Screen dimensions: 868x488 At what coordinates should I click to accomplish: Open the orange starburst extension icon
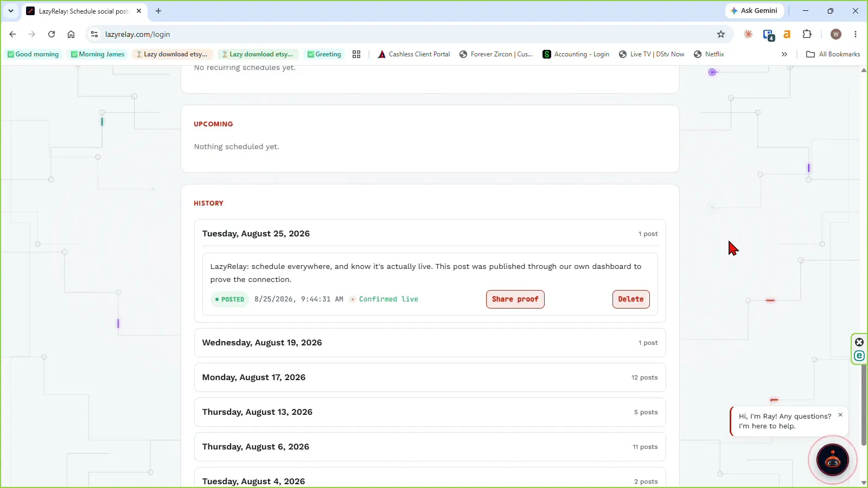coord(748,34)
